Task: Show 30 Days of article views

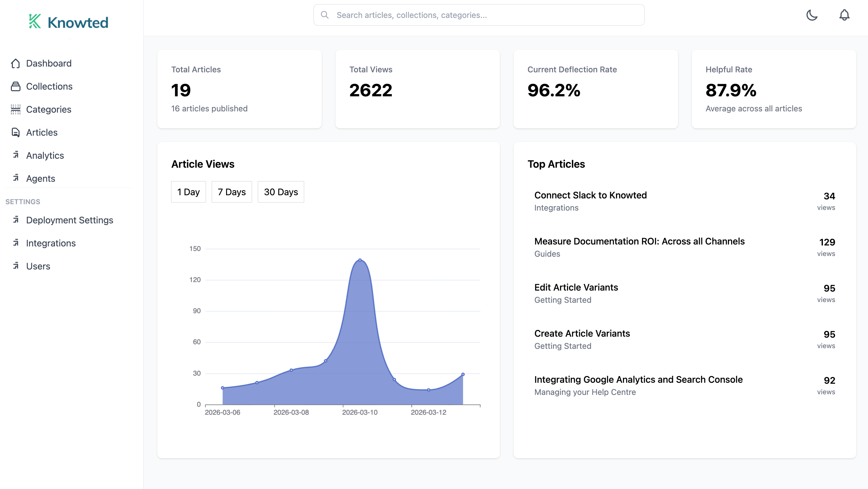Action: [x=281, y=192]
